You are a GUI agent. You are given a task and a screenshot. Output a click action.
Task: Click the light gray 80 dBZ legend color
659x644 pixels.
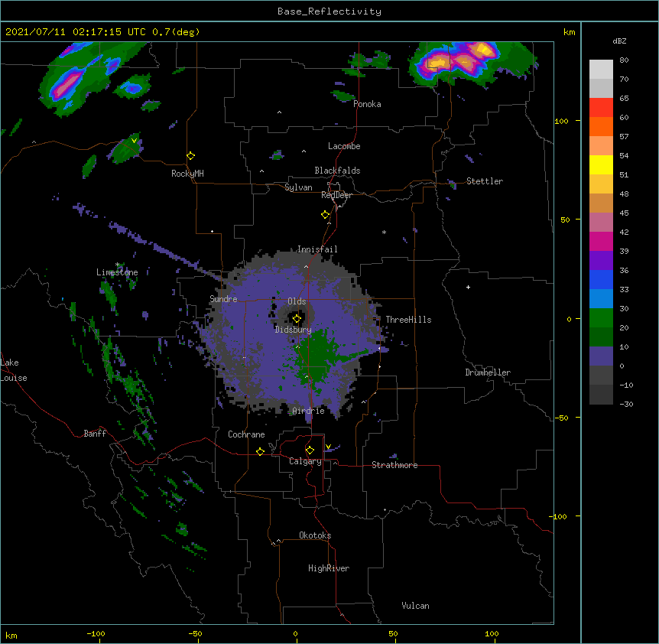(601, 69)
